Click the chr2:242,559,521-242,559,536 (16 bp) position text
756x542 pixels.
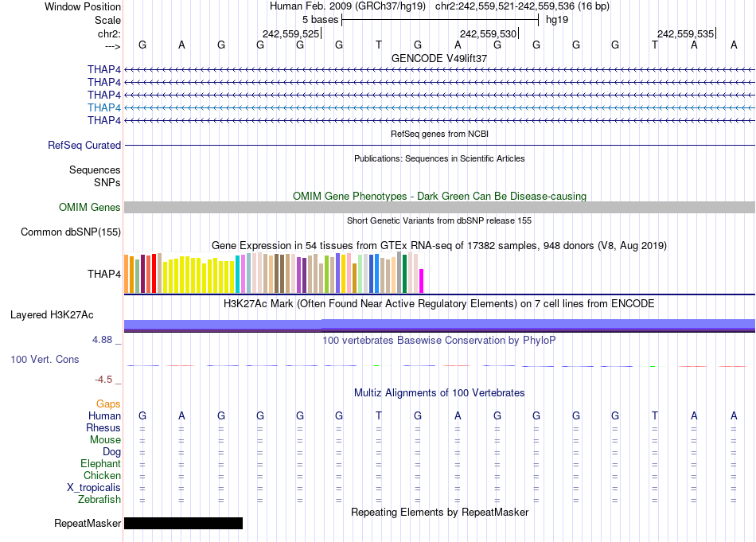(x=522, y=6)
